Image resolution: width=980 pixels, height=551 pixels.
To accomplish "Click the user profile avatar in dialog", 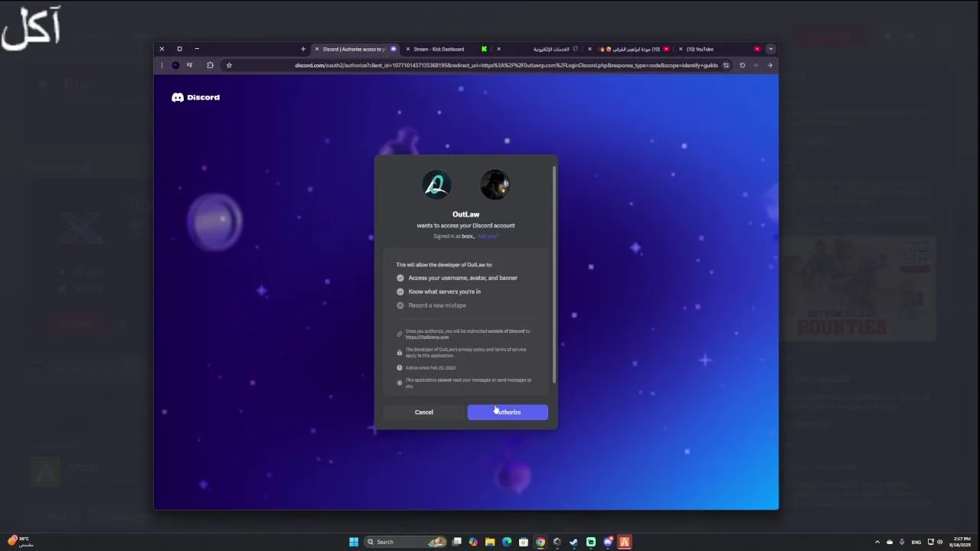I will [495, 184].
